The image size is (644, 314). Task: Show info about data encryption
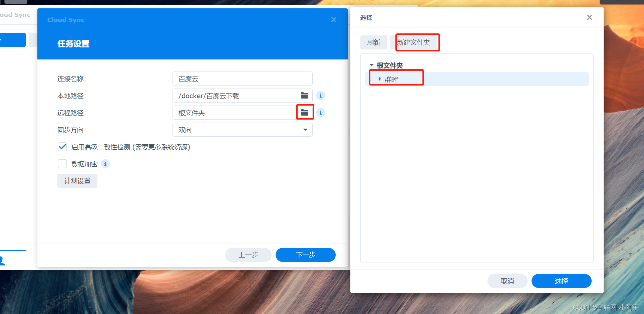[x=105, y=164]
